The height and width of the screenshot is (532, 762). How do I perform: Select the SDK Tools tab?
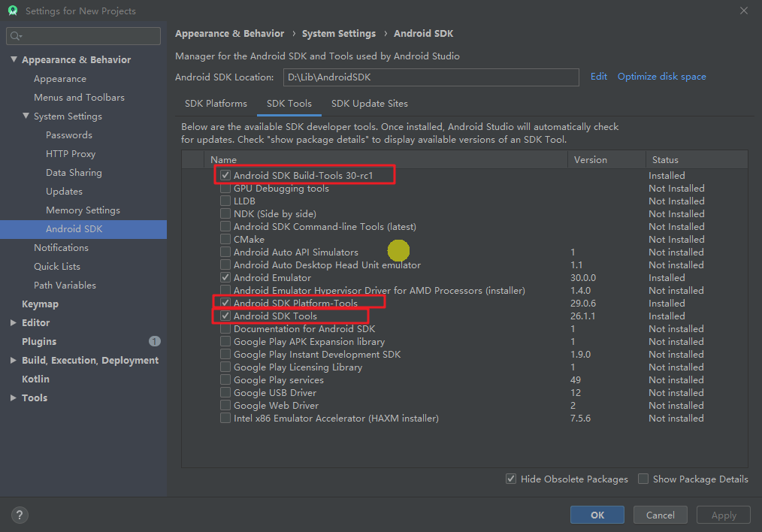tap(289, 104)
